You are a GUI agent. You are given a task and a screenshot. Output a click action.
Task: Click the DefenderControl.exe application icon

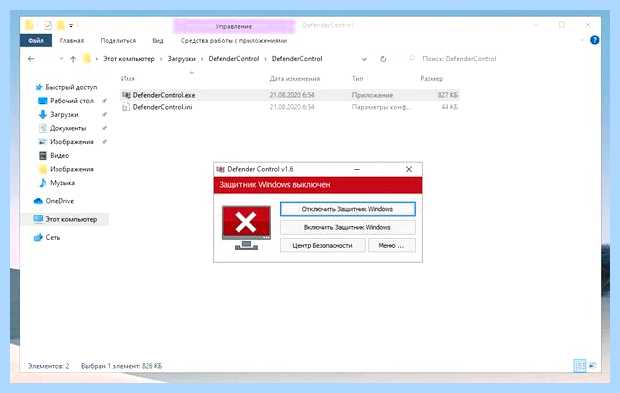(126, 95)
